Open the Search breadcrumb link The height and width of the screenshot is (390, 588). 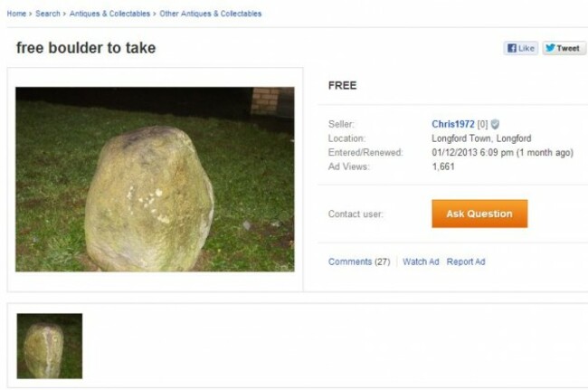pos(48,14)
